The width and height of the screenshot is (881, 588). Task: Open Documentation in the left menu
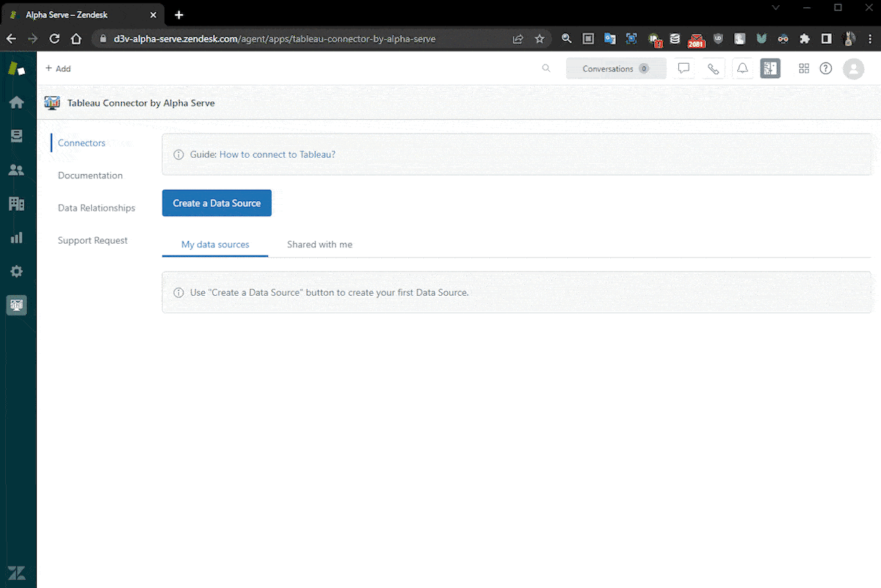click(90, 175)
